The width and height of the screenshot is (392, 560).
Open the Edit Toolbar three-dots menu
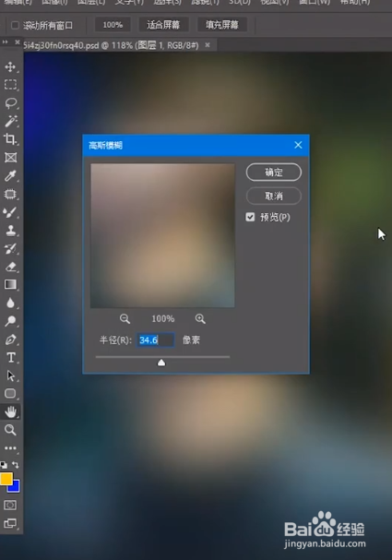coord(10,447)
